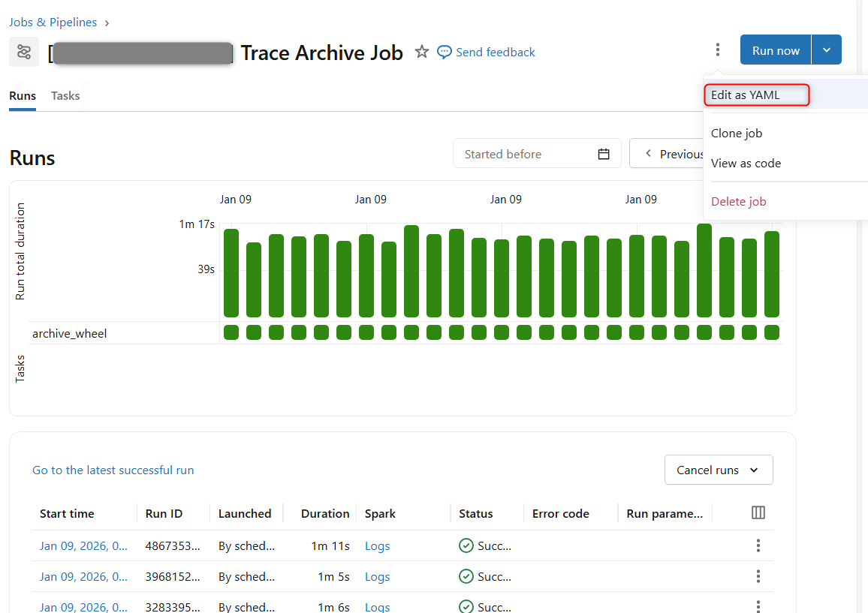The image size is (868, 613).
Task: Choose Delete job from the menu
Action: tap(738, 201)
